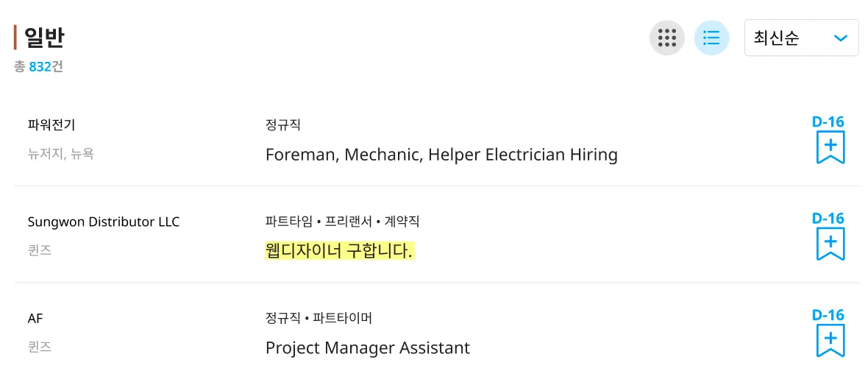Click 퀸즈 location under Sungwon Distributor
868x374 pixels.
point(40,251)
